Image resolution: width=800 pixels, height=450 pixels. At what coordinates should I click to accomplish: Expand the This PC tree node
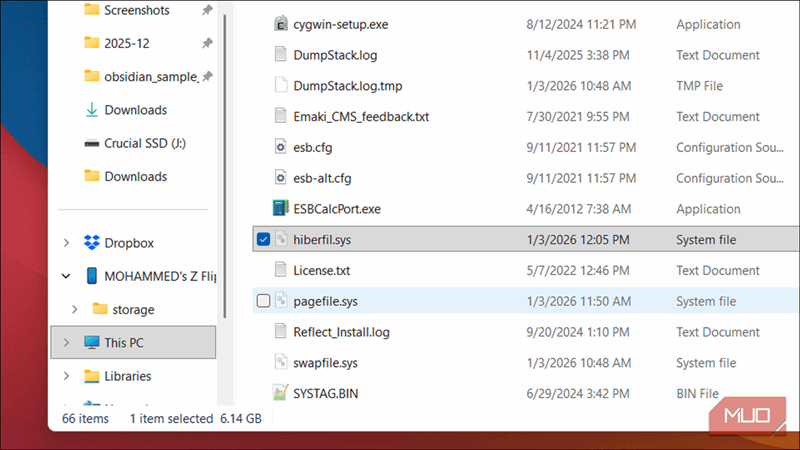click(67, 343)
